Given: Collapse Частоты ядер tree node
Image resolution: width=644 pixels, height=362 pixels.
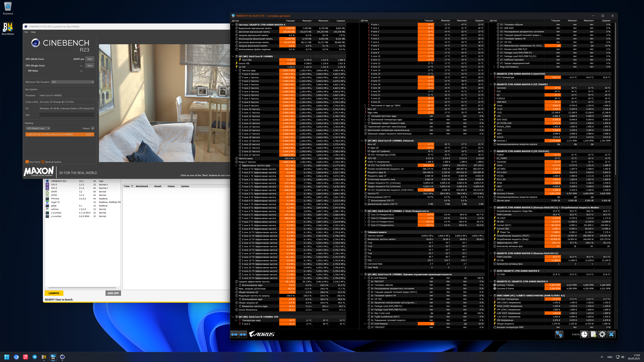Looking at the screenshot, I should (x=236, y=70).
